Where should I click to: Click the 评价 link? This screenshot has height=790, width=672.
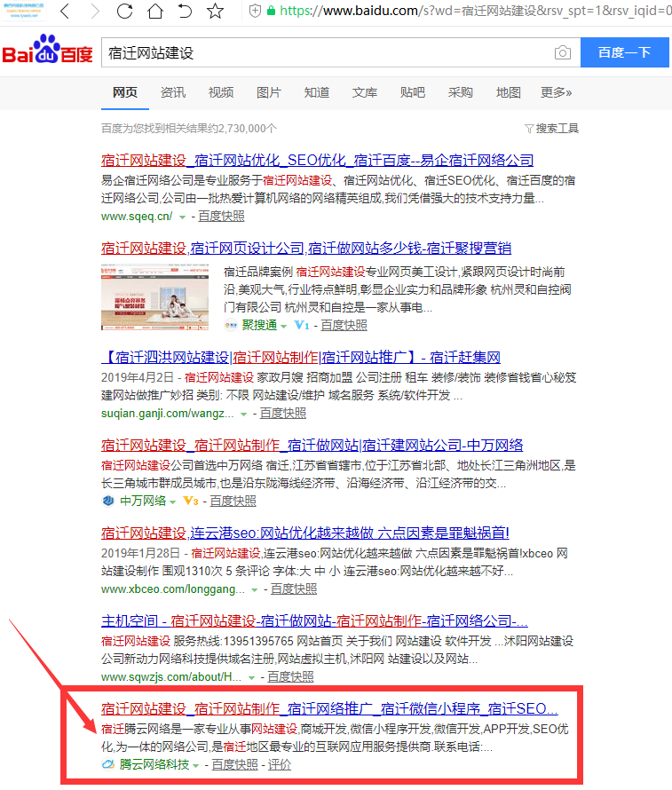pyautogui.click(x=280, y=764)
